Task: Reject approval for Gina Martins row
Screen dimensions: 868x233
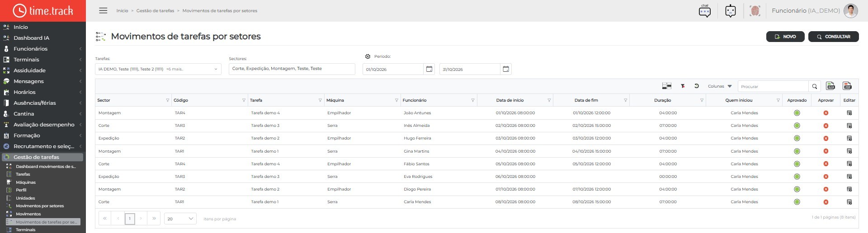Action: click(x=826, y=151)
